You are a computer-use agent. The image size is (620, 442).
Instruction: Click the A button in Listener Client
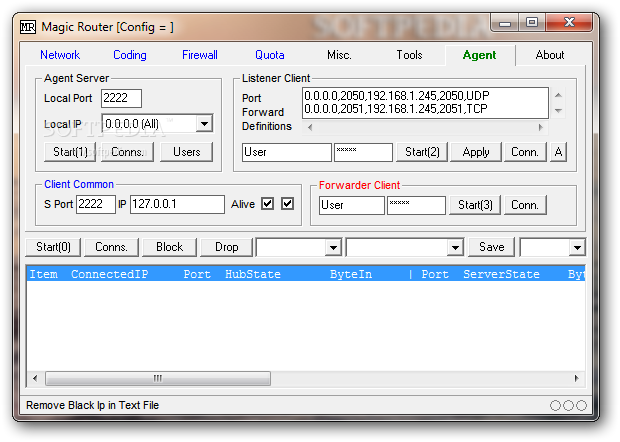pyautogui.click(x=558, y=152)
